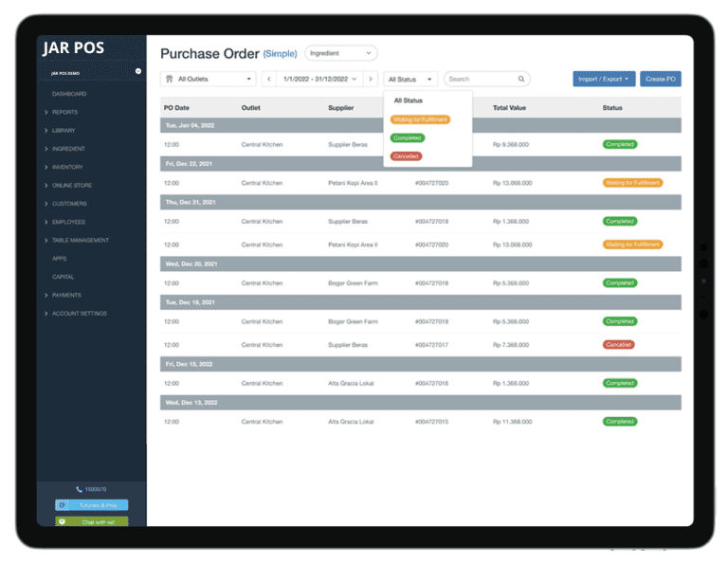Viewport: 728px width, 563px height.
Task: Open the All Outlets dropdown
Action: [x=208, y=80]
